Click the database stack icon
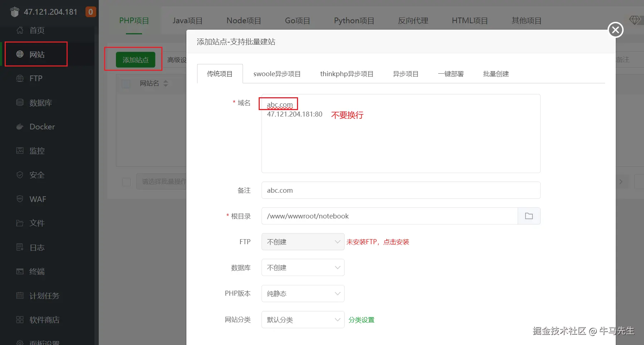This screenshot has height=345, width=644. coord(20,103)
